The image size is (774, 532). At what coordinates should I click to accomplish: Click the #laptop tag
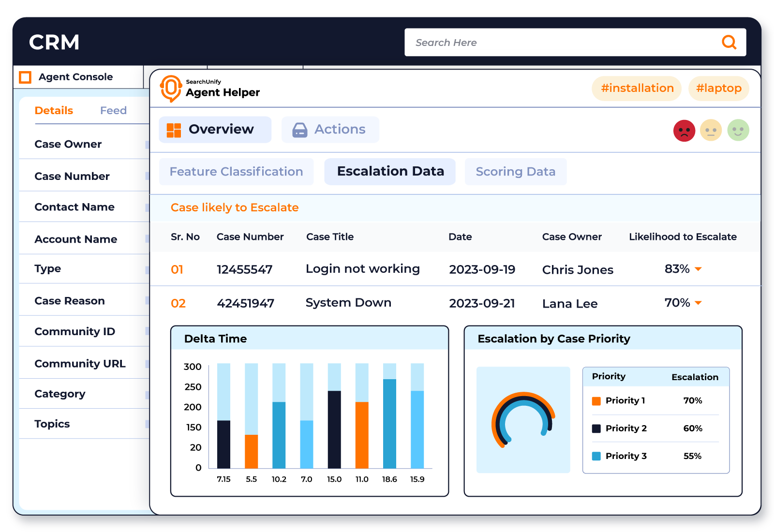point(719,89)
